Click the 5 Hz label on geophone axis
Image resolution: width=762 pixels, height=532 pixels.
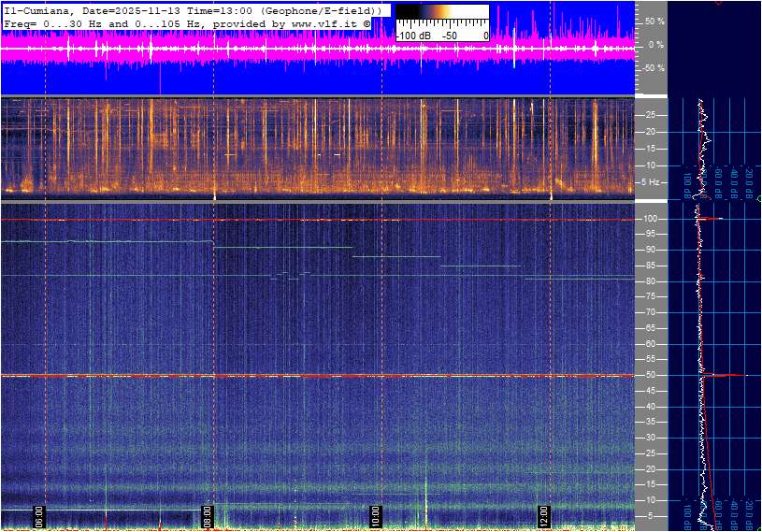coord(652,182)
